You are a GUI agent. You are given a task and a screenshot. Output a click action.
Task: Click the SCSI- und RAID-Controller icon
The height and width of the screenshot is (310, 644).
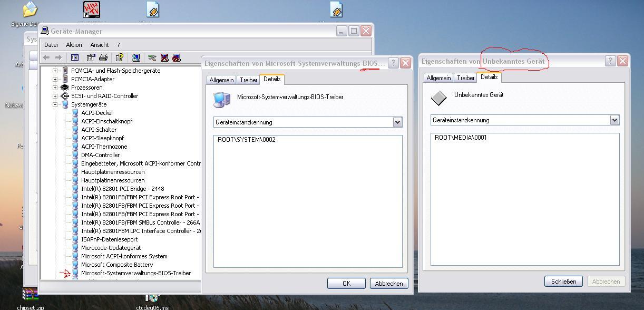(65, 96)
